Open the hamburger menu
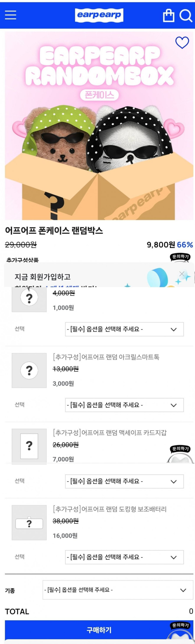 coord(11,15)
